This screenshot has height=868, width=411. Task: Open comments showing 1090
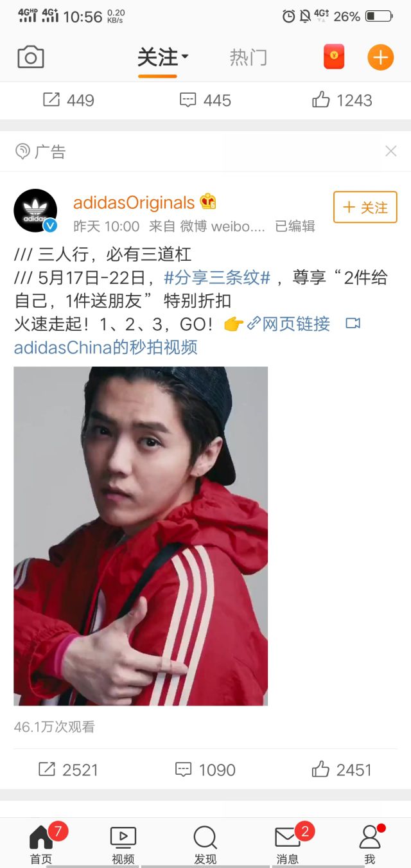click(205, 770)
